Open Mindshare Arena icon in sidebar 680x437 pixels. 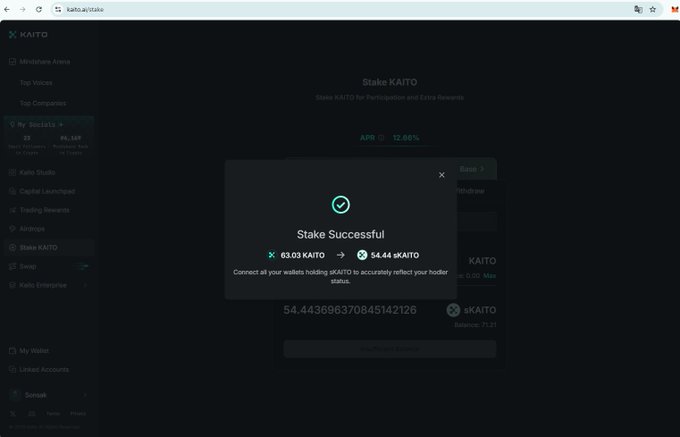tap(13, 62)
